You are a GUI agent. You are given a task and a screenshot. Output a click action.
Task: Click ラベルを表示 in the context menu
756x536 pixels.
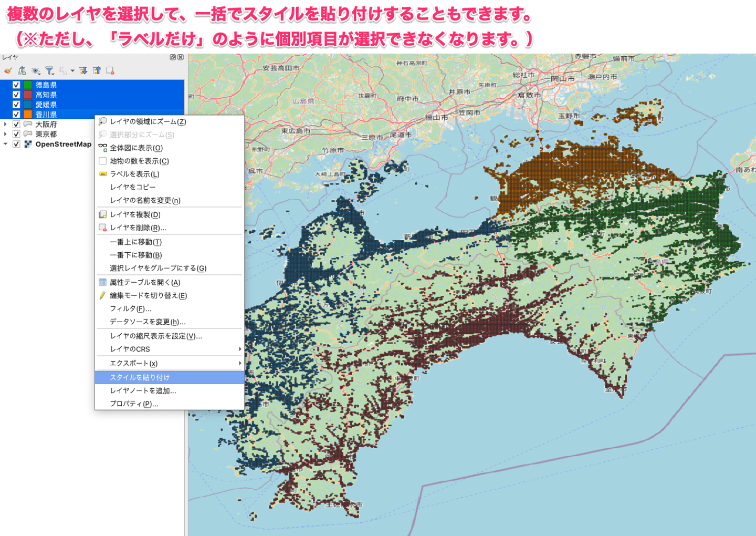click(x=170, y=174)
